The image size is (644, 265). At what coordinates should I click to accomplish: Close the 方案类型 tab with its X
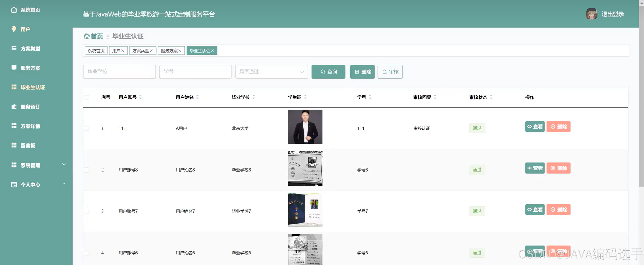pyautogui.click(x=151, y=51)
